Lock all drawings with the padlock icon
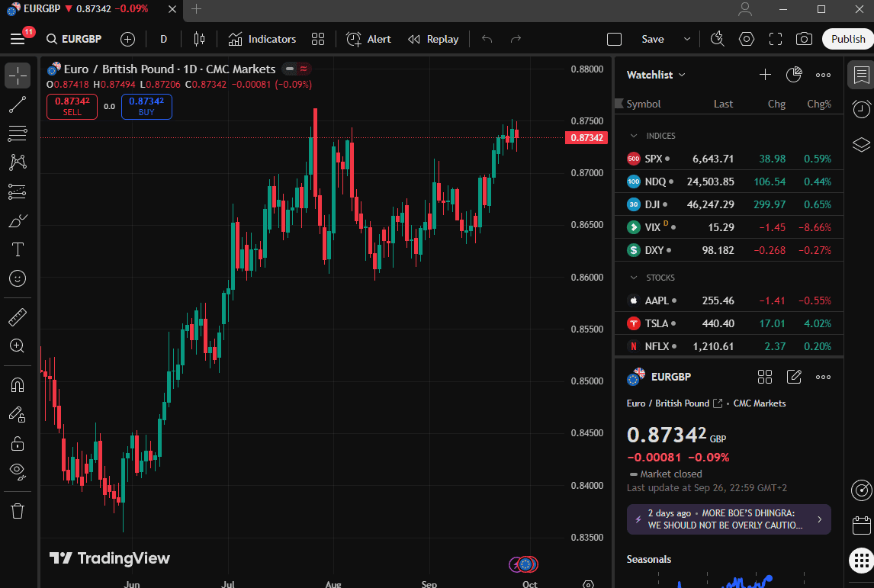Screen dimensions: 874x588 tap(17, 443)
